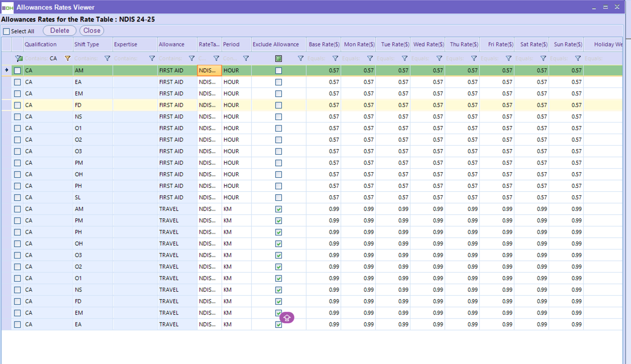Click the Allowance column filter funnel
This screenshot has height=364, width=631.
191,59
